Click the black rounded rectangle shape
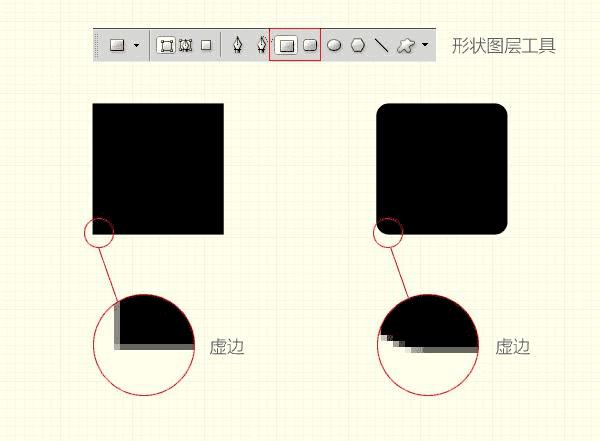The image size is (600, 441). point(442,169)
